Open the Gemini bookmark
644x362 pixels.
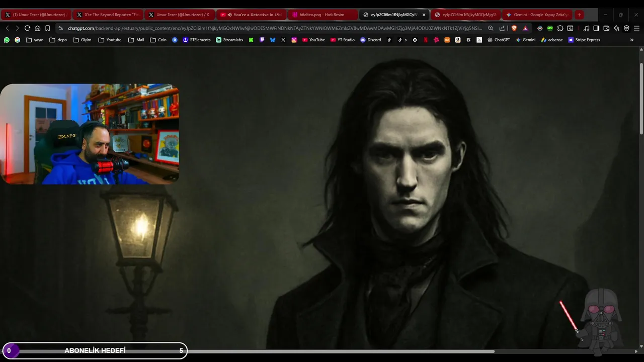pyautogui.click(x=525, y=40)
